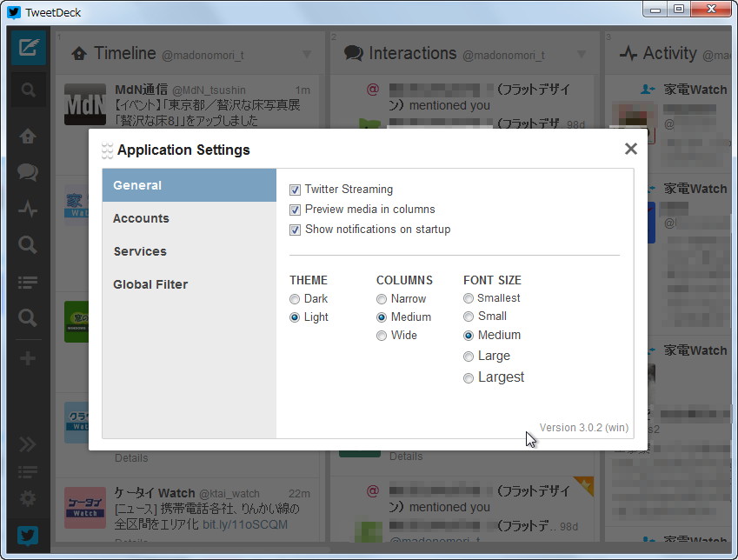Image resolution: width=738 pixels, height=560 pixels.
Task: Click the Activity pulse icon in the sidebar
Action: 27,210
